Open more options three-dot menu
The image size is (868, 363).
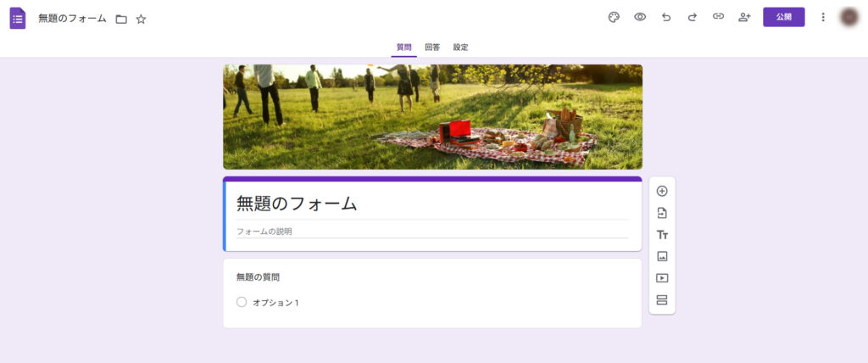[823, 17]
